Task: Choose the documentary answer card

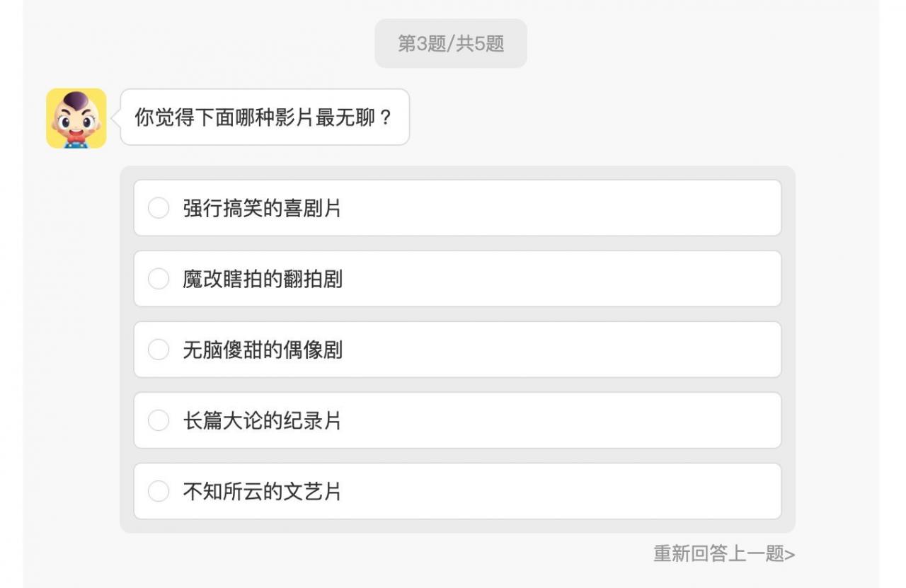Action: pyautogui.click(x=457, y=420)
